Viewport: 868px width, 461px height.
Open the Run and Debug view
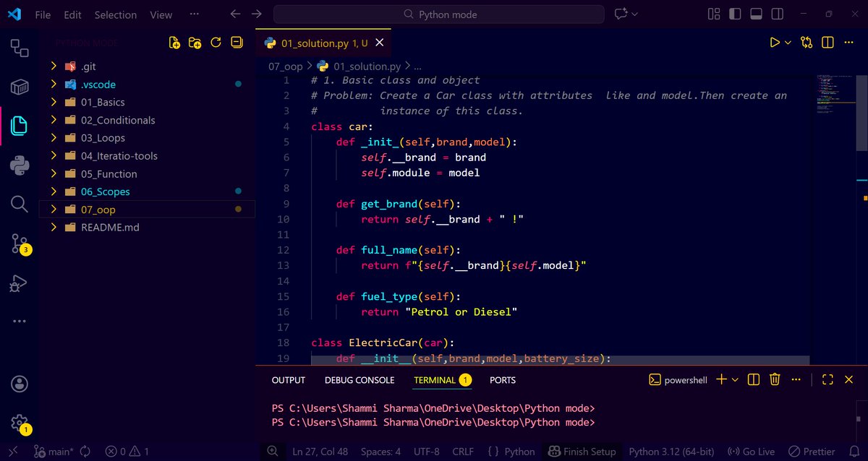[x=19, y=283]
